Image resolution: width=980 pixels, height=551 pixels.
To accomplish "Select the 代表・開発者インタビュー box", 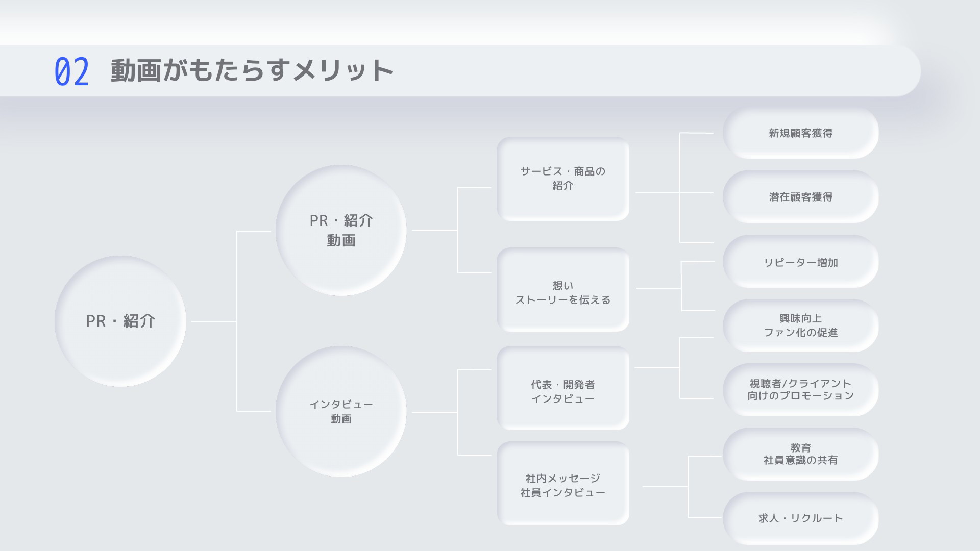I will (563, 388).
